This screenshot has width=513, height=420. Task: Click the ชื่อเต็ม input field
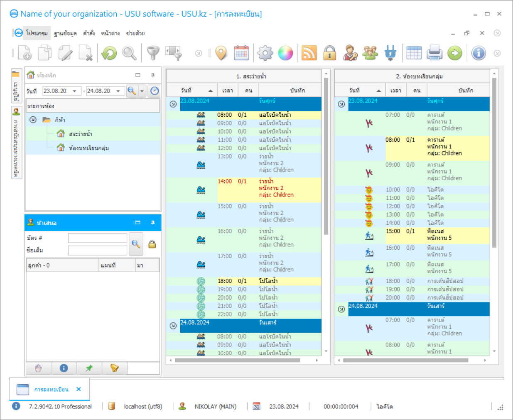97,251
